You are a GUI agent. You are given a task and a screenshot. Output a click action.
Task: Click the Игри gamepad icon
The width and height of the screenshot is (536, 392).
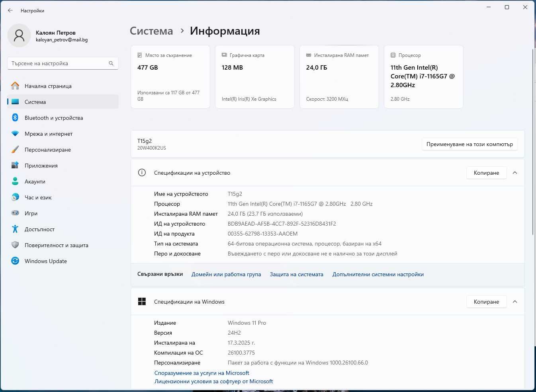15,213
